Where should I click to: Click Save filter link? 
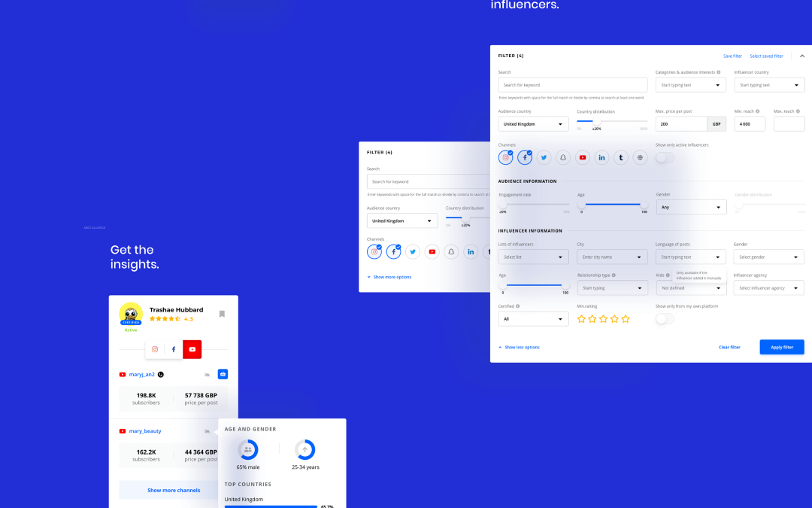coord(733,56)
